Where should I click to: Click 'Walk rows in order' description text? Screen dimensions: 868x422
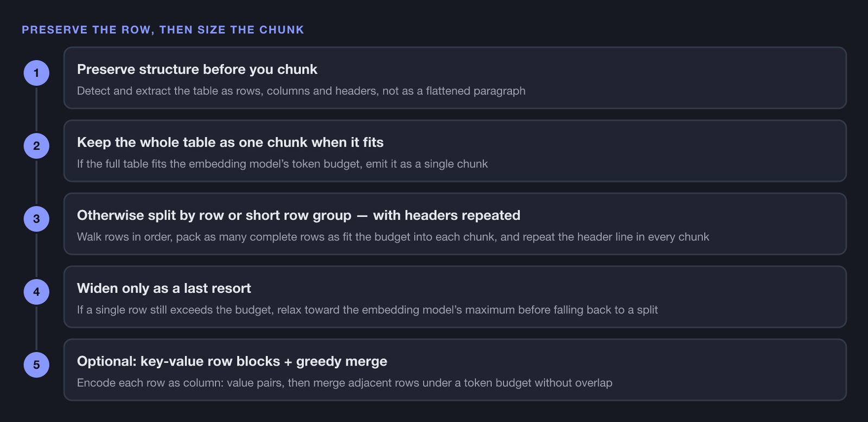pos(393,236)
